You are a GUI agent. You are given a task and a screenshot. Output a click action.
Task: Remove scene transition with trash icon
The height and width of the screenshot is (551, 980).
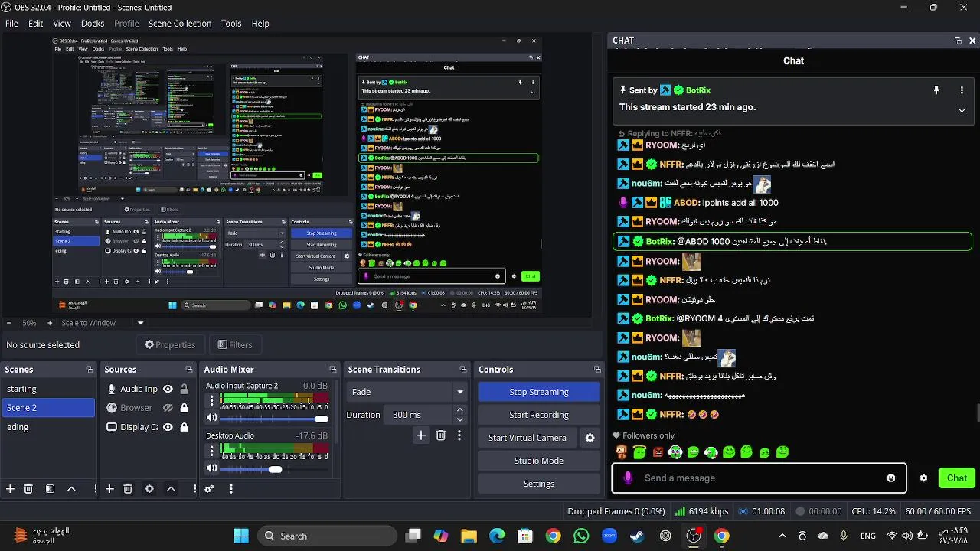click(x=440, y=435)
